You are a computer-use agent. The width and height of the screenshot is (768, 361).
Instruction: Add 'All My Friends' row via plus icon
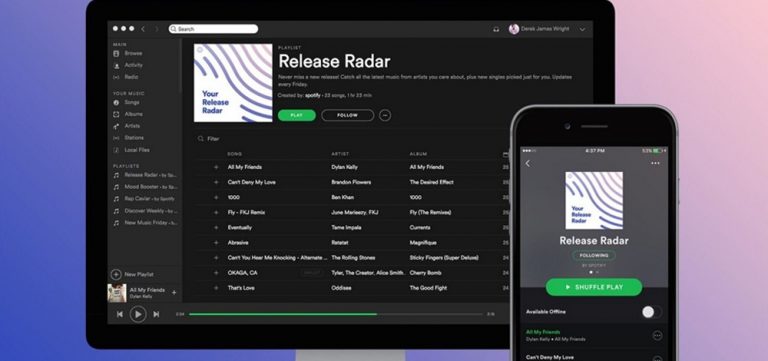216,167
